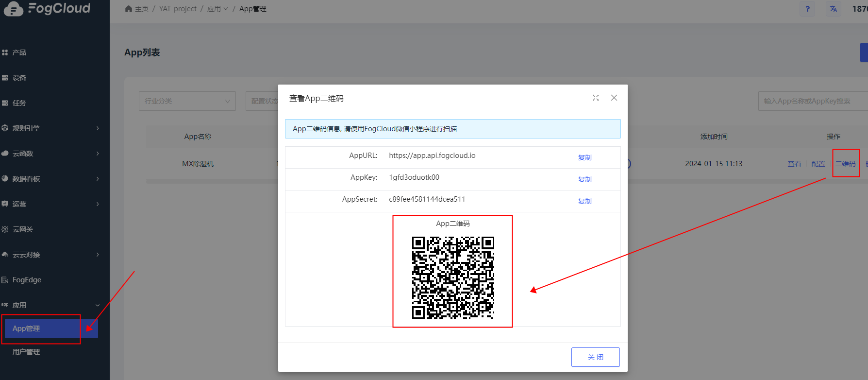Click the 运营 sidebar icon
Screen dimensions: 868x380
5,204
